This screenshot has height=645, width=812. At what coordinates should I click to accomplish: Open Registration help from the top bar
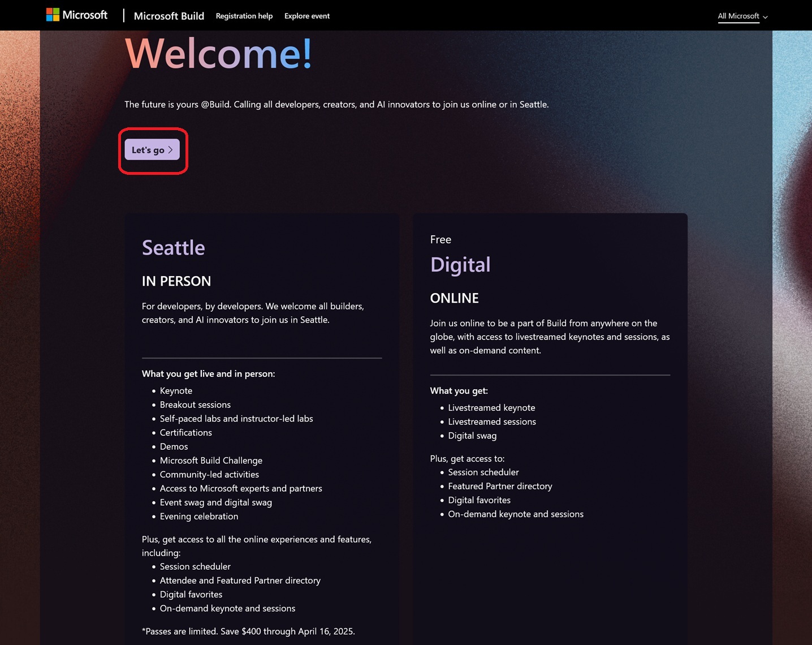coord(244,16)
